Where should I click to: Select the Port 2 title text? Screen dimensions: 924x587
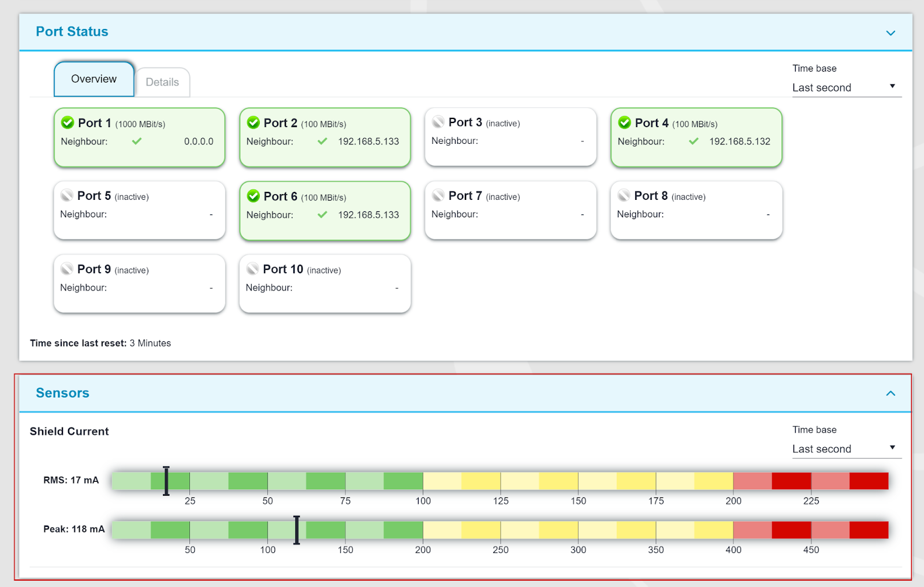281,123
